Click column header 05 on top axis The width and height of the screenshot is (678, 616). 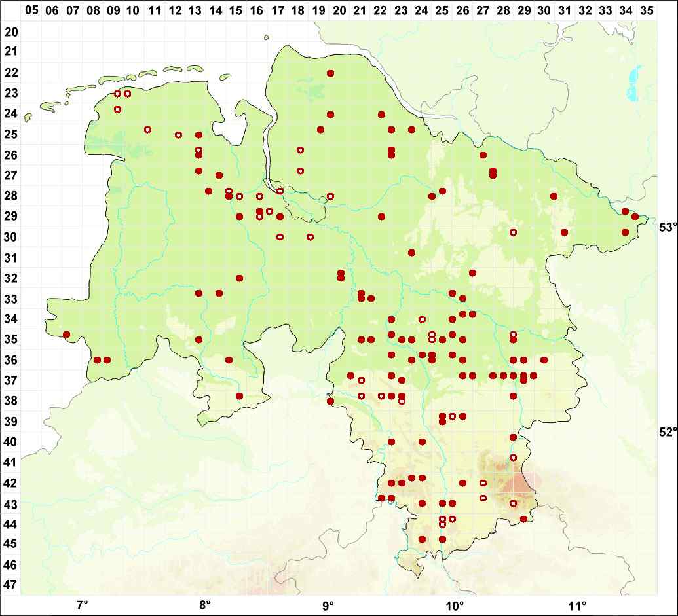point(31,10)
